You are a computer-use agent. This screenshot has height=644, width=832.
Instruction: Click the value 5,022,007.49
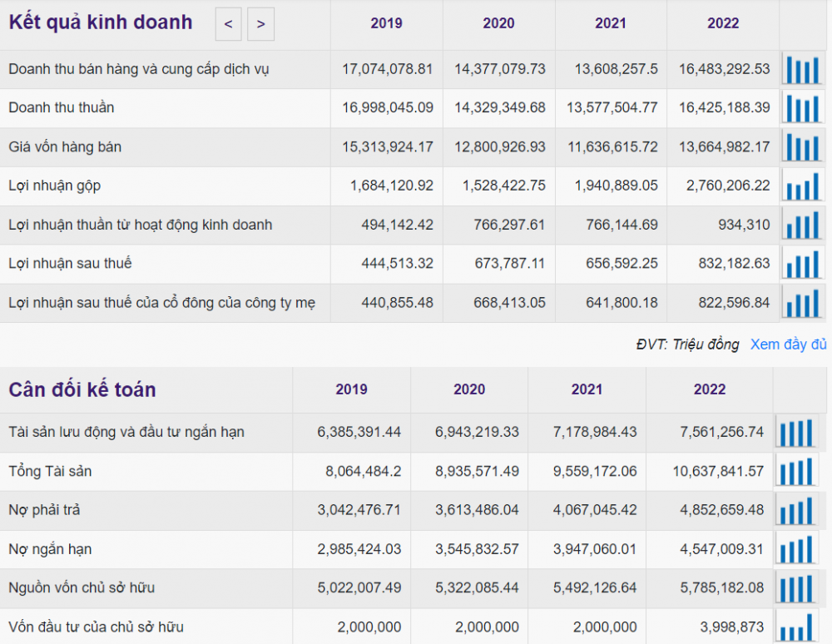click(359, 587)
